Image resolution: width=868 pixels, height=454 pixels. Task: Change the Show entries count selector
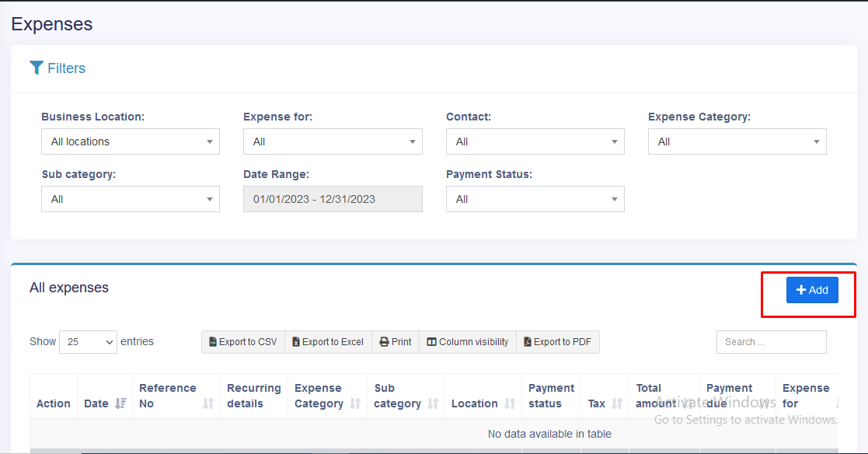pos(88,342)
